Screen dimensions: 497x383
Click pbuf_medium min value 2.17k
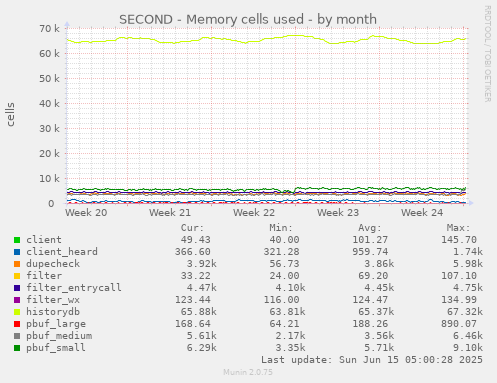[290, 336]
